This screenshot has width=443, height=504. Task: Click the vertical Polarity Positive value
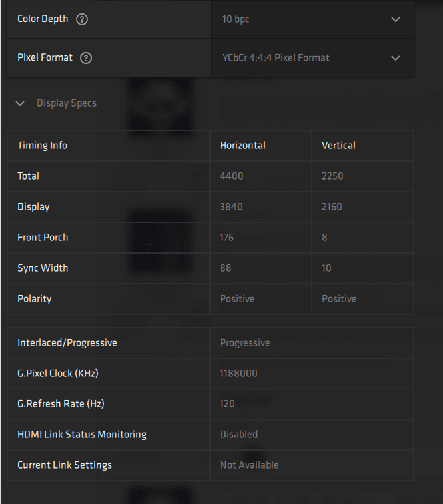click(x=339, y=299)
